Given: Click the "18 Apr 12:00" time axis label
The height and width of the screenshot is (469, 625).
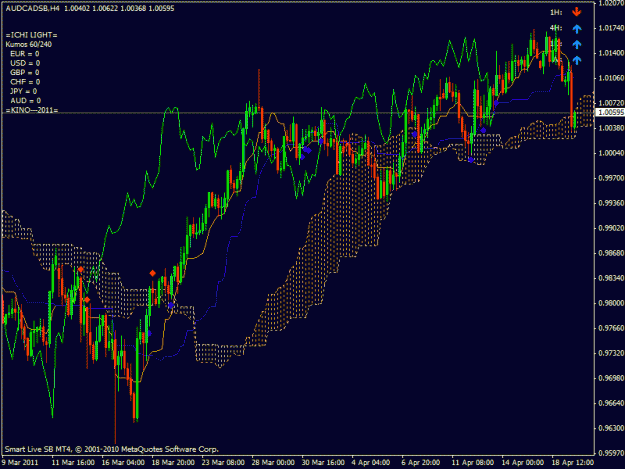Looking at the screenshot, I should [x=573, y=463].
